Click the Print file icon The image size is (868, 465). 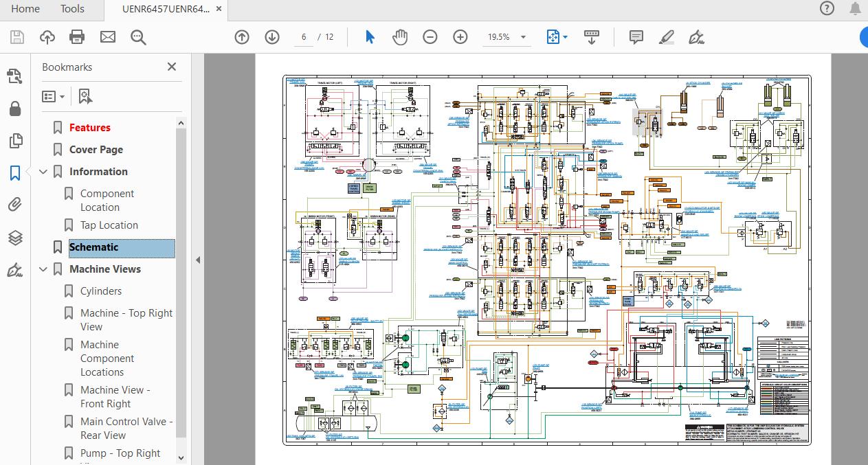(77, 37)
